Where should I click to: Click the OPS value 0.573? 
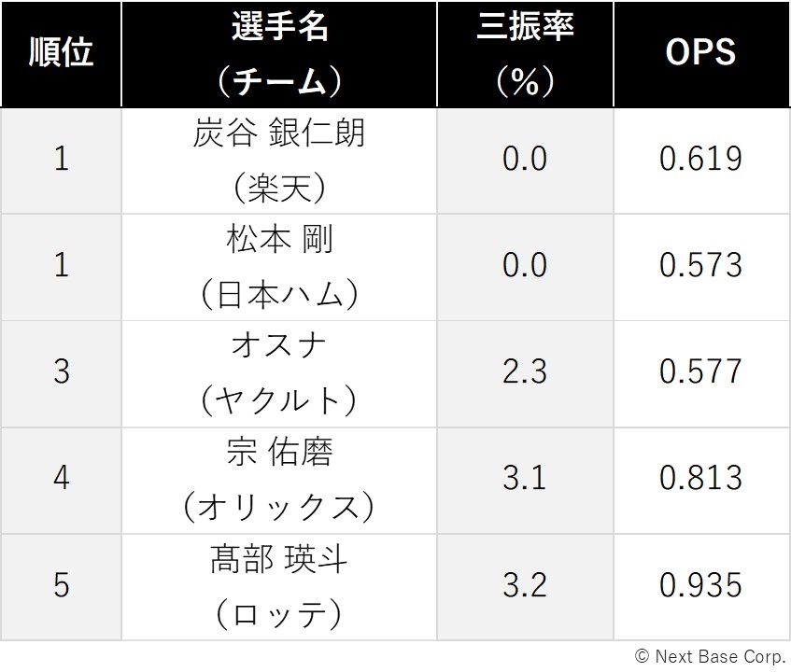point(701,267)
